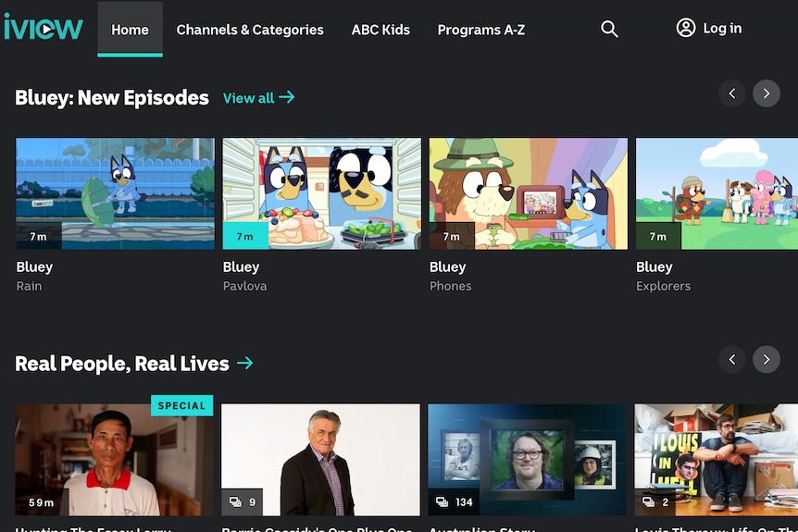Open the search magnifier icon
Screen dimensions: 798x532
click(609, 29)
